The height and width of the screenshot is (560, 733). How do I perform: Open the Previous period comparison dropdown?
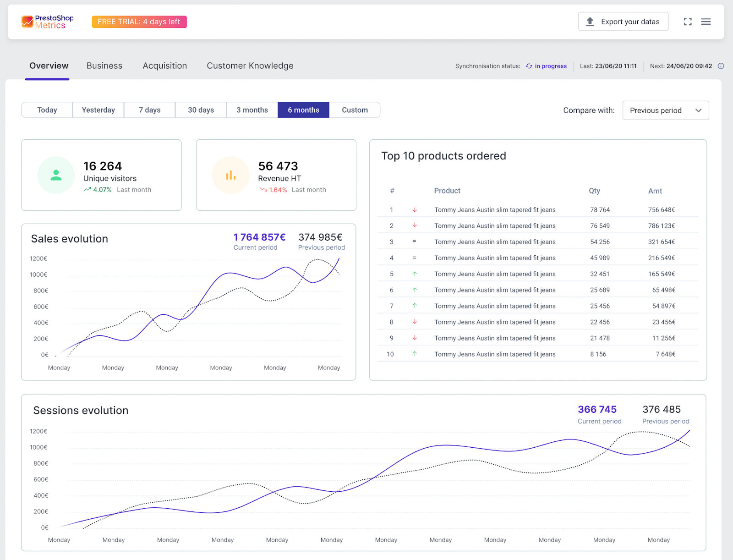click(x=665, y=110)
